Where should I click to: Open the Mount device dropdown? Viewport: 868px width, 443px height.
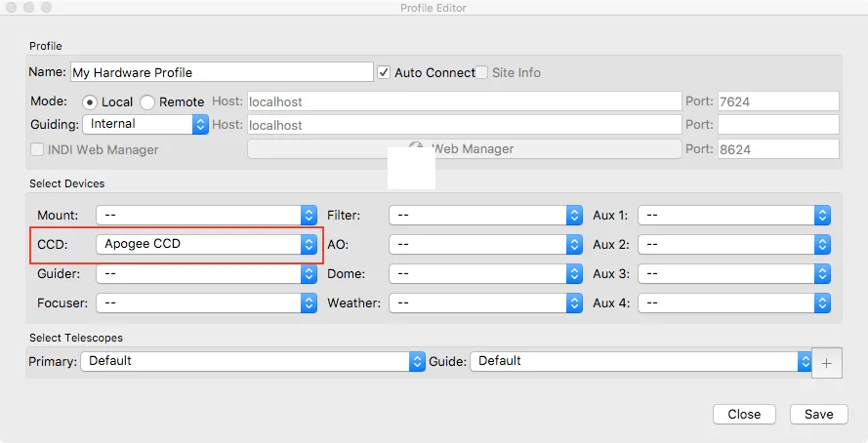206,215
